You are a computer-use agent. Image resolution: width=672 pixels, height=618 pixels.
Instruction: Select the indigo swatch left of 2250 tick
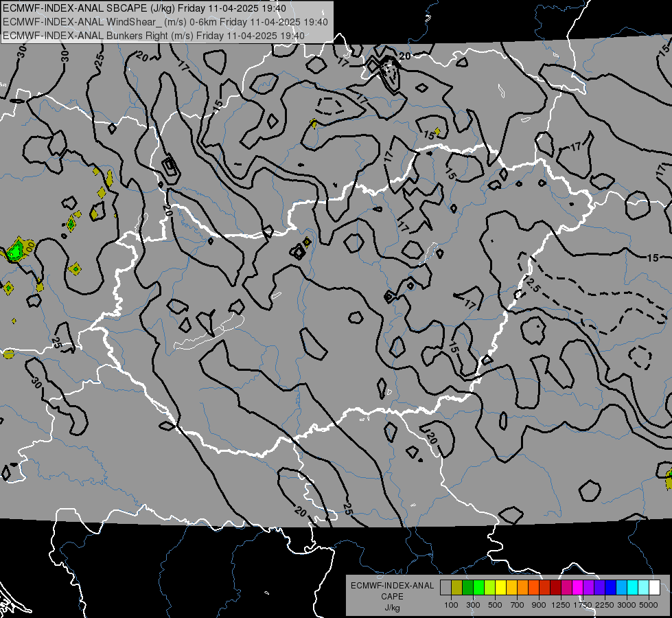pyautogui.click(x=599, y=588)
